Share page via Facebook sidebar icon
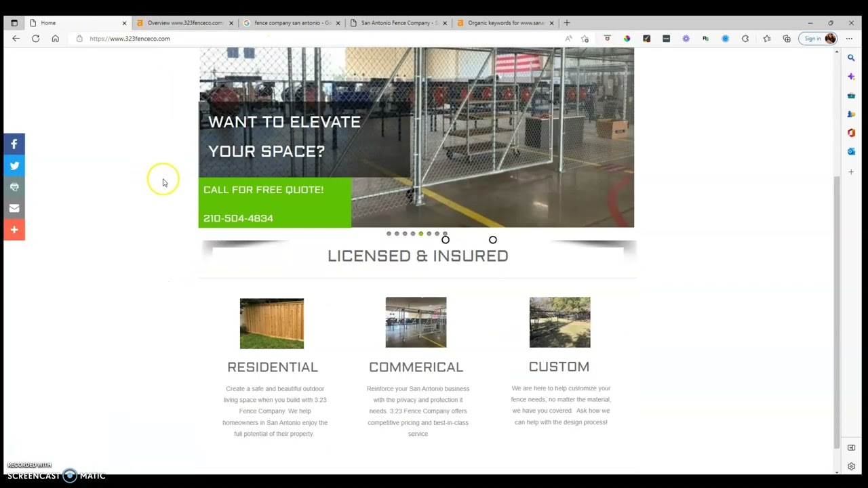The width and height of the screenshot is (868, 488). coord(14,144)
